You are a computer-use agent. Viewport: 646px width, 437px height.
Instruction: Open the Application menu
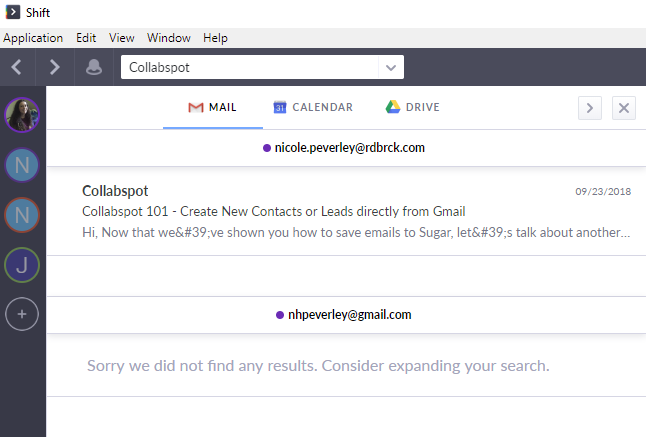click(x=33, y=38)
